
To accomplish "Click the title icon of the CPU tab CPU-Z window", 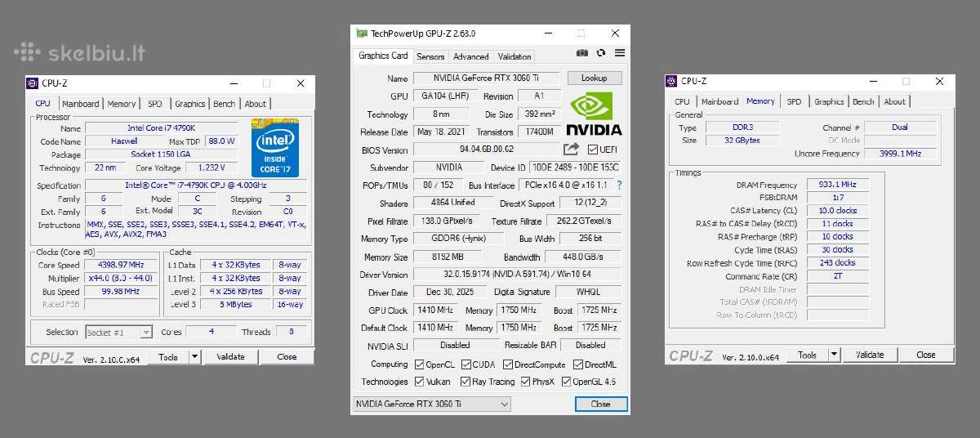I will [x=33, y=83].
